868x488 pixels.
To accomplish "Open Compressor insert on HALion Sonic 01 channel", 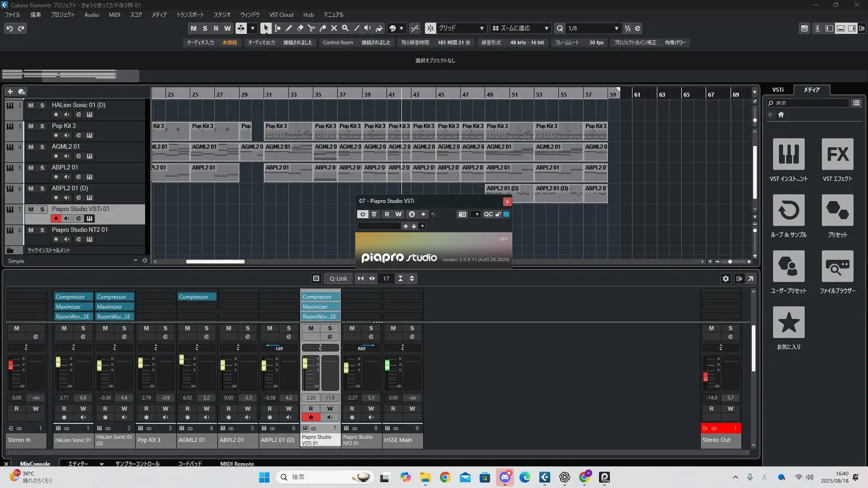I will [73, 297].
